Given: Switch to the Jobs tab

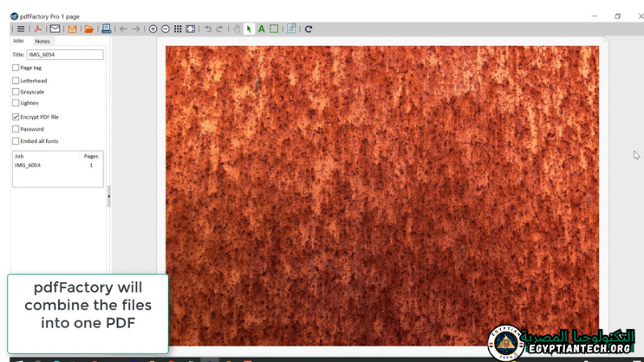Looking at the screenshot, I should (18, 41).
